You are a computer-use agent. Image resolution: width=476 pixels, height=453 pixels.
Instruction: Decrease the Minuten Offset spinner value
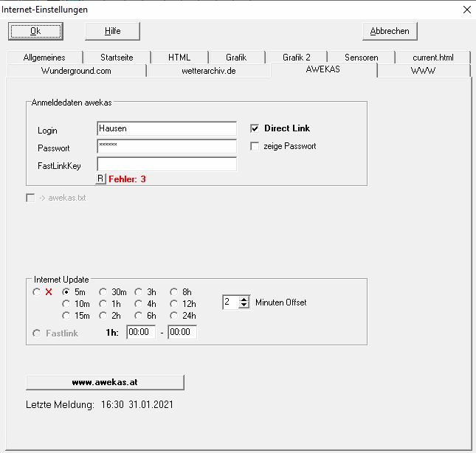[x=244, y=305]
